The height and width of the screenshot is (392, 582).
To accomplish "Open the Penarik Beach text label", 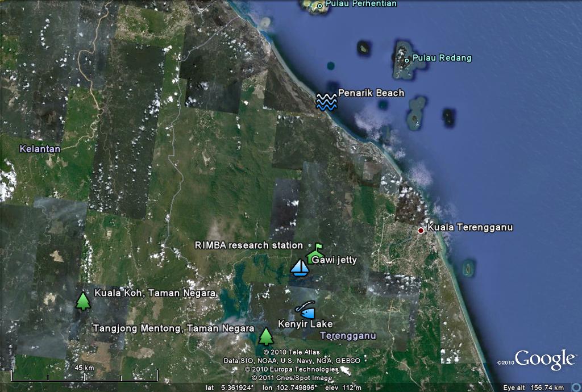I will pos(371,93).
